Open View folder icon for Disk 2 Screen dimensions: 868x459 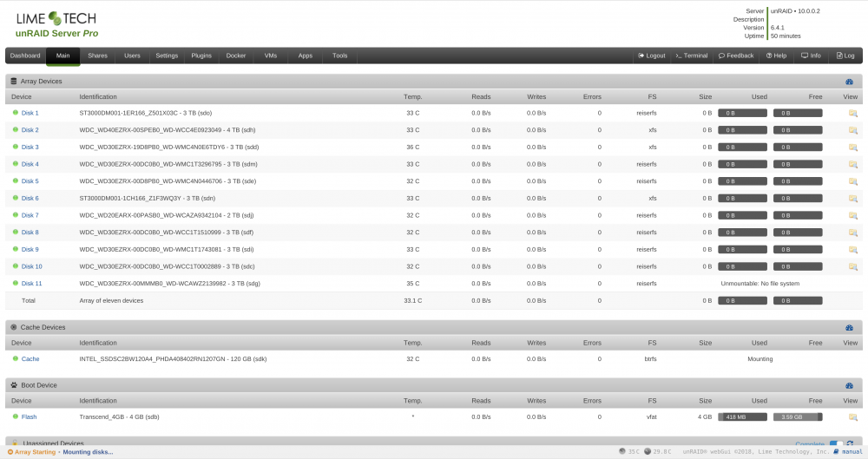pos(852,130)
